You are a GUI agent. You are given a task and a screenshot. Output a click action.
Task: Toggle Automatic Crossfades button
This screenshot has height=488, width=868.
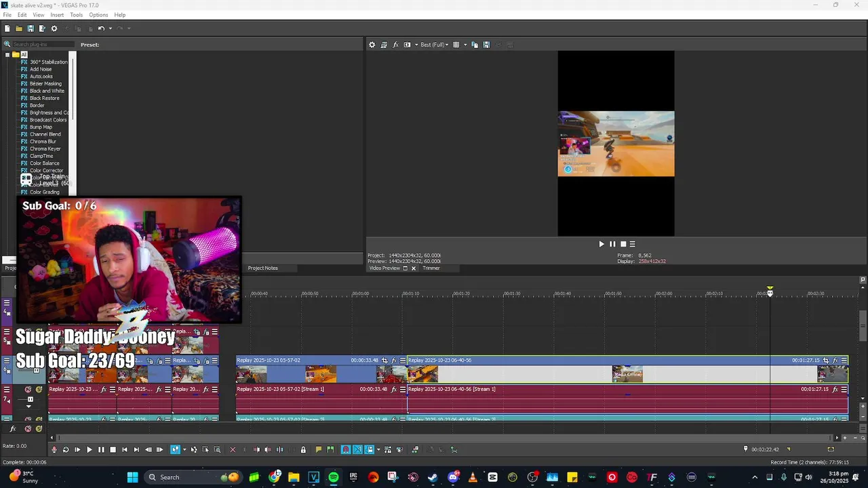357,449
